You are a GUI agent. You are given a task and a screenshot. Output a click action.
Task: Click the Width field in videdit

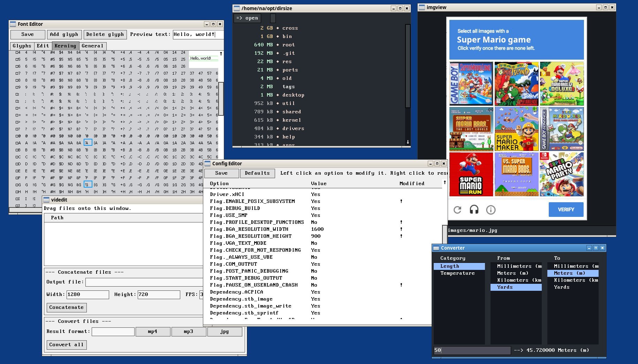88,295
